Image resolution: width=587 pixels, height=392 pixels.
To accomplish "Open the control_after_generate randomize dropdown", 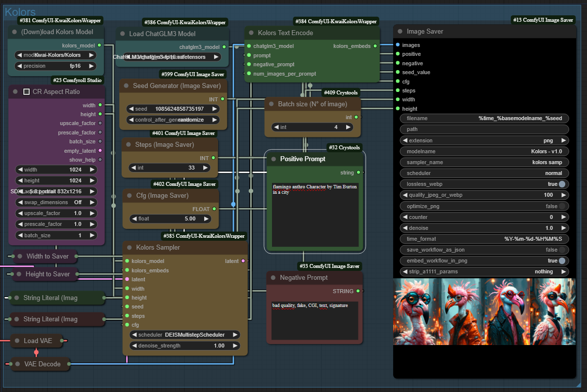I will pos(172,120).
